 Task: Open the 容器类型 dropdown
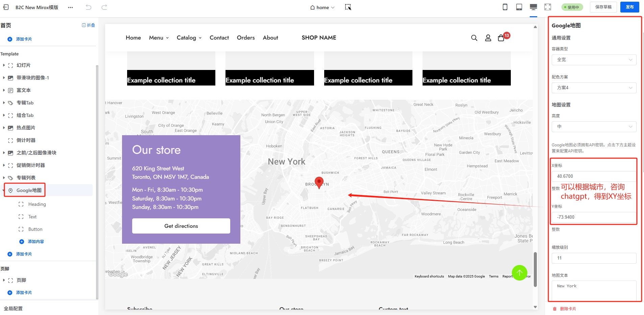[x=594, y=60]
